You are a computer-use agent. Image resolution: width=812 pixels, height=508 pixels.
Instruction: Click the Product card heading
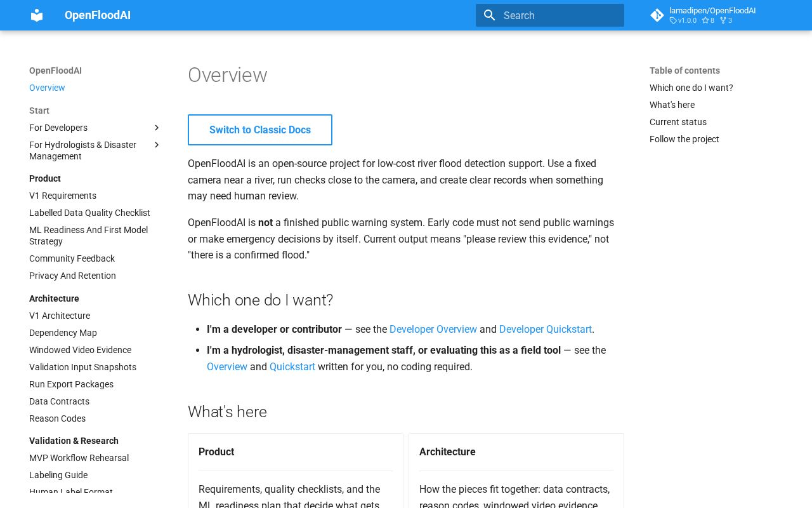[x=216, y=451]
